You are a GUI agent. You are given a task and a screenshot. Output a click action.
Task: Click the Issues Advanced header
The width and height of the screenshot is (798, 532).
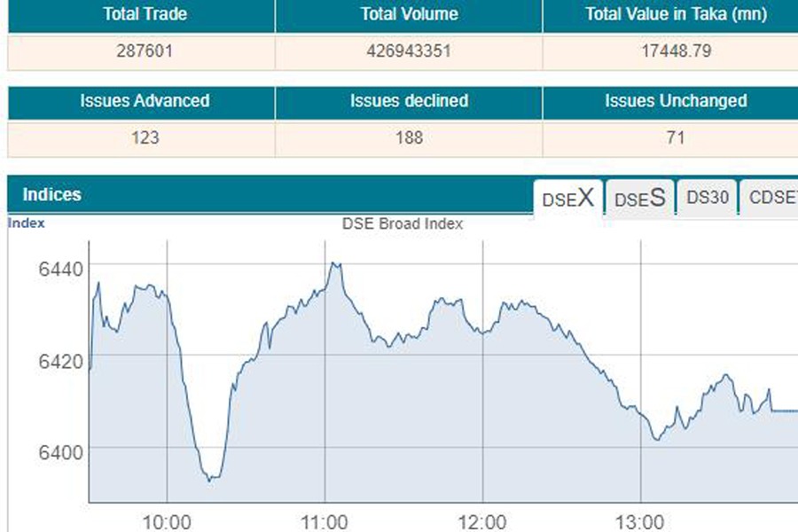[144, 101]
